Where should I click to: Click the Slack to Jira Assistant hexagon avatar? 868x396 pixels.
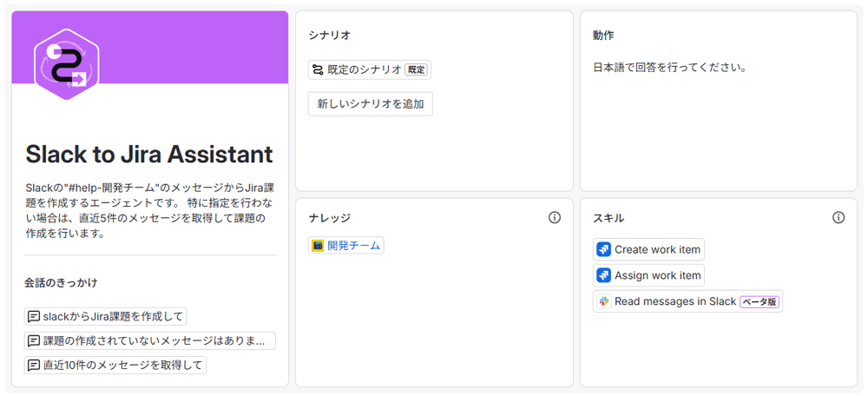67,65
